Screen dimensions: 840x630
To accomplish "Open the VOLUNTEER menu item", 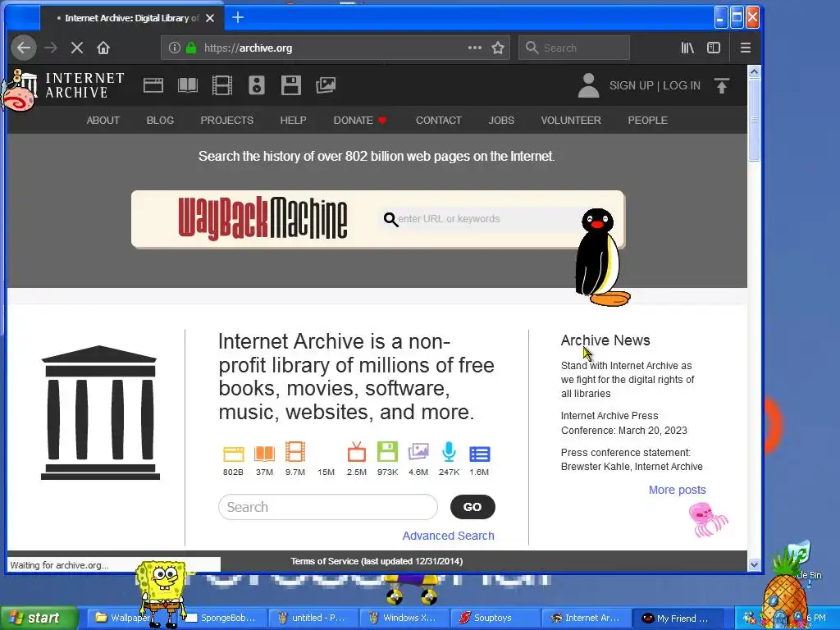I will pos(571,120).
